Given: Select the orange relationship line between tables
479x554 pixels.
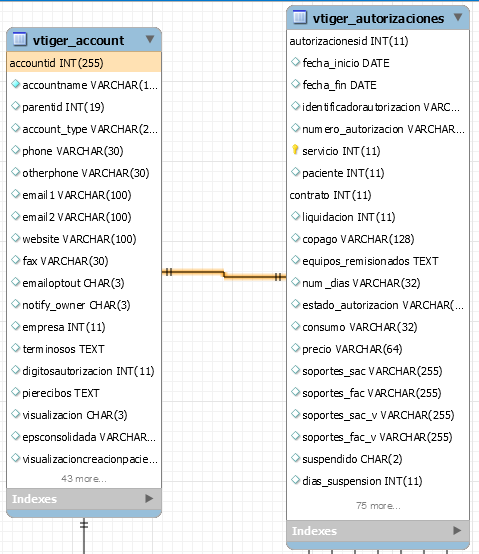Looking at the screenshot, I should [x=224, y=274].
